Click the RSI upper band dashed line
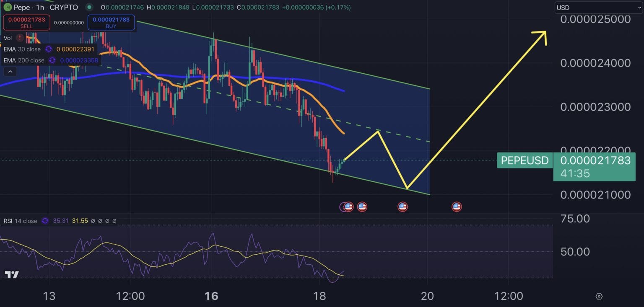 [x=293, y=225]
